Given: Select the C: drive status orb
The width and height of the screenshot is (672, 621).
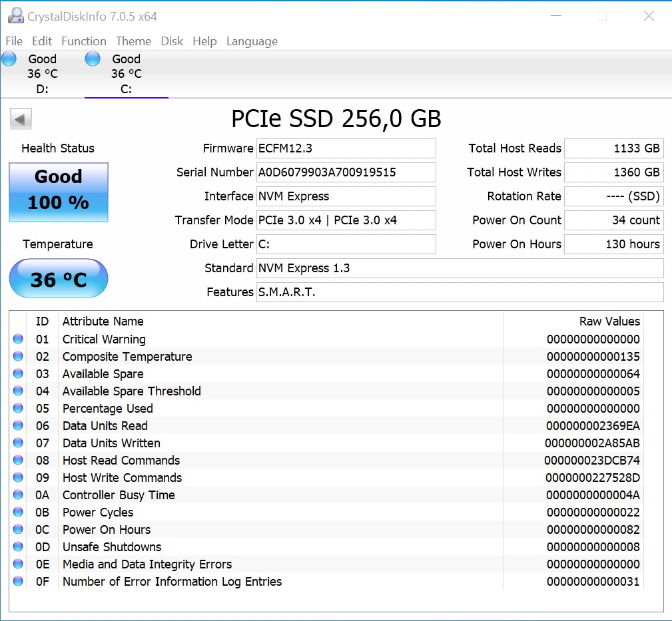Looking at the screenshot, I should 93,59.
